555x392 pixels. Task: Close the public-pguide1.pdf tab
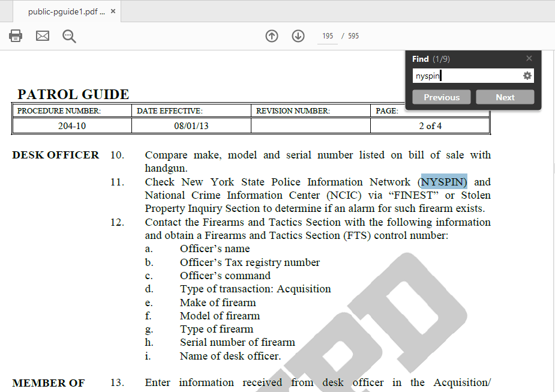[x=113, y=11]
